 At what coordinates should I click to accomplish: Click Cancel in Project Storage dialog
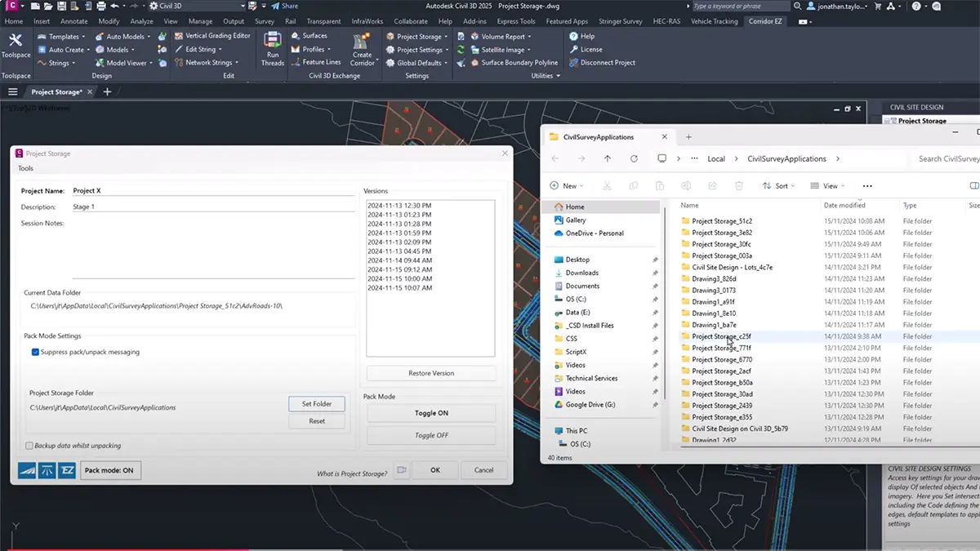pos(483,470)
